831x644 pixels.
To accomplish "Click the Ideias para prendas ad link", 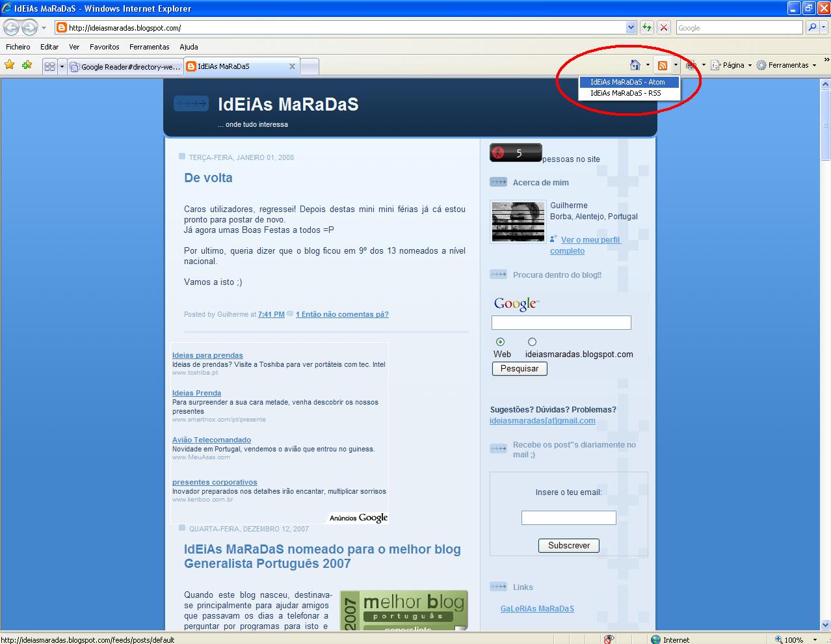I will [207, 355].
